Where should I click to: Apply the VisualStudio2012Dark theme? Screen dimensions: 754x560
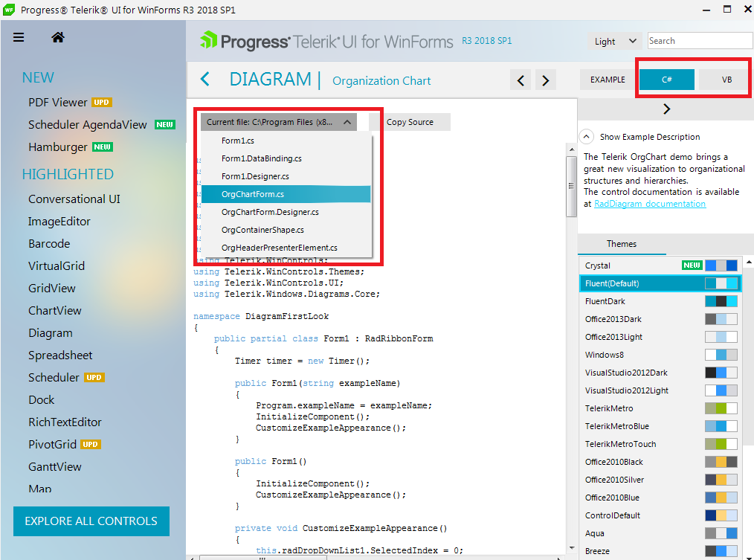pyautogui.click(x=660, y=373)
